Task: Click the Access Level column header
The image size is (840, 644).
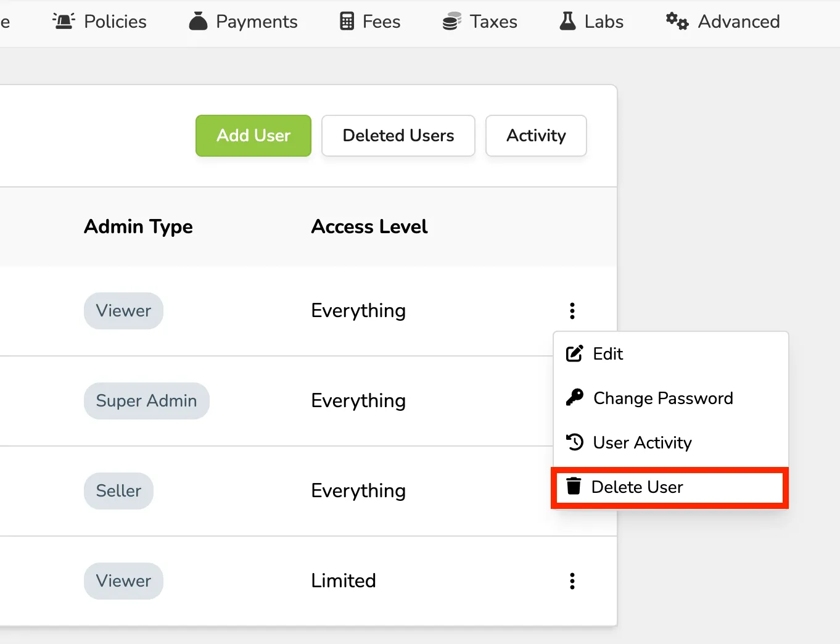Action: click(369, 227)
